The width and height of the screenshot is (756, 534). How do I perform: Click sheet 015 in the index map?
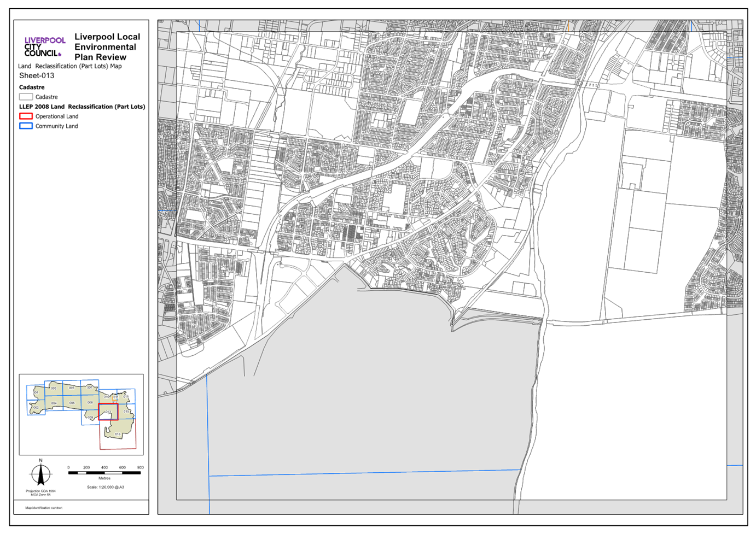pos(127,411)
